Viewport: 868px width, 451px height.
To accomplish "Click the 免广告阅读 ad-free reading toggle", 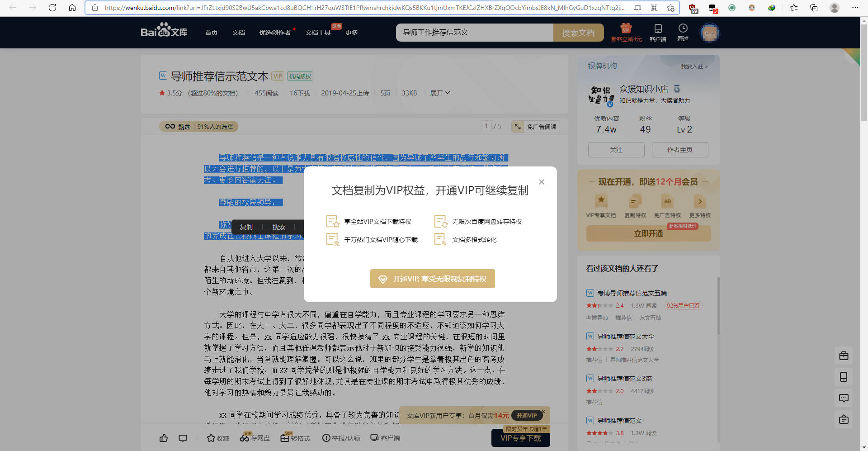I will [535, 127].
